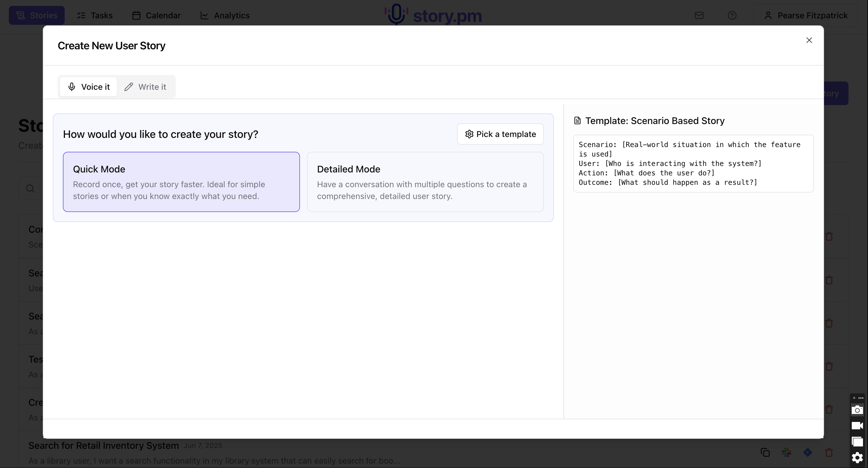Open the Calendar nav item
This screenshot has height=468, width=868.
coord(156,15)
